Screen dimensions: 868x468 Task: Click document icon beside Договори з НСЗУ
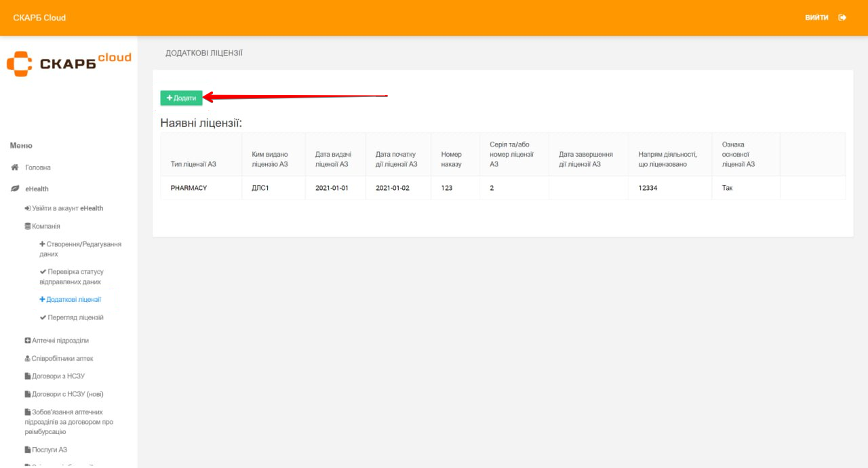coord(27,376)
